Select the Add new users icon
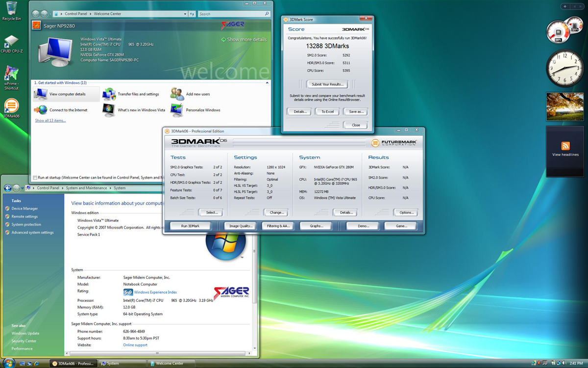 176,94
